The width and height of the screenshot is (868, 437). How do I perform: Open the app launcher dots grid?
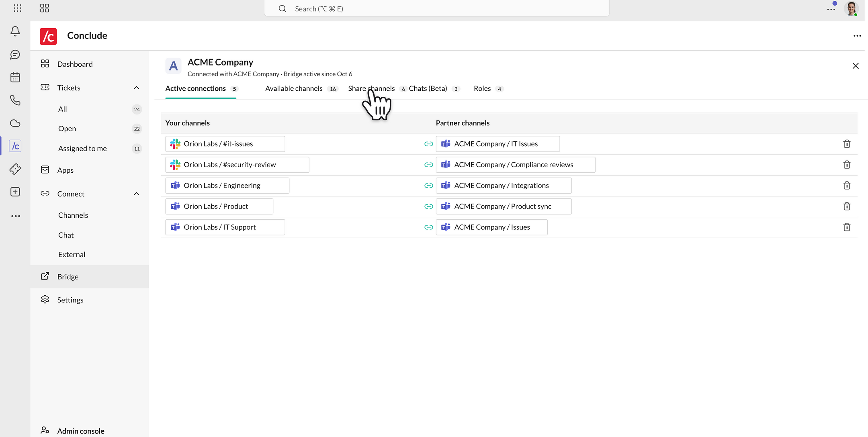pyautogui.click(x=17, y=8)
